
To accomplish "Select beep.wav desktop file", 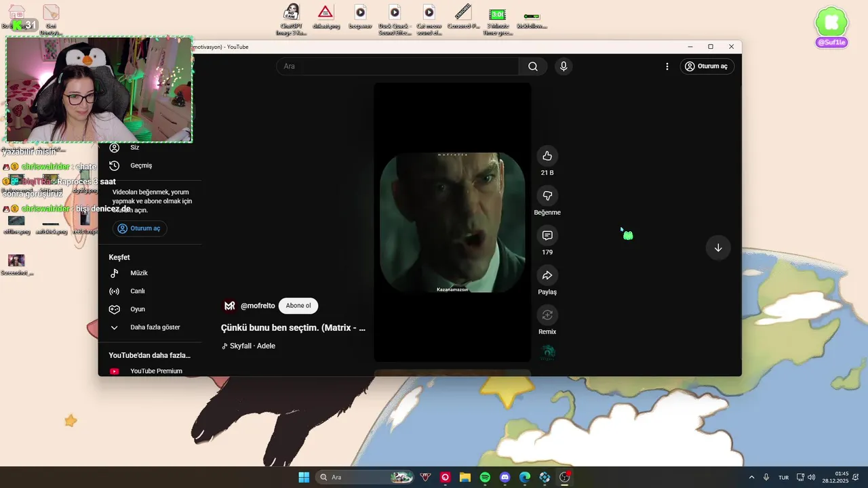I will click(360, 18).
